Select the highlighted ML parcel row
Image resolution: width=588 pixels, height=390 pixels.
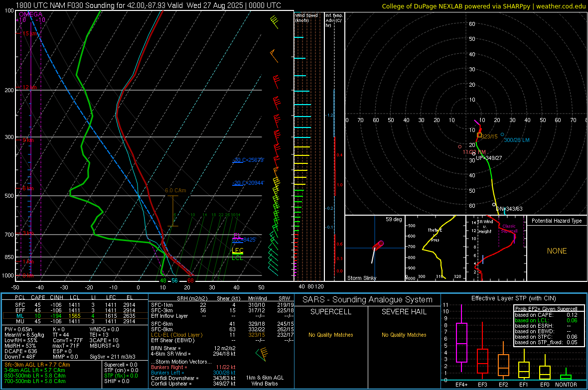(x=74, y=316)
